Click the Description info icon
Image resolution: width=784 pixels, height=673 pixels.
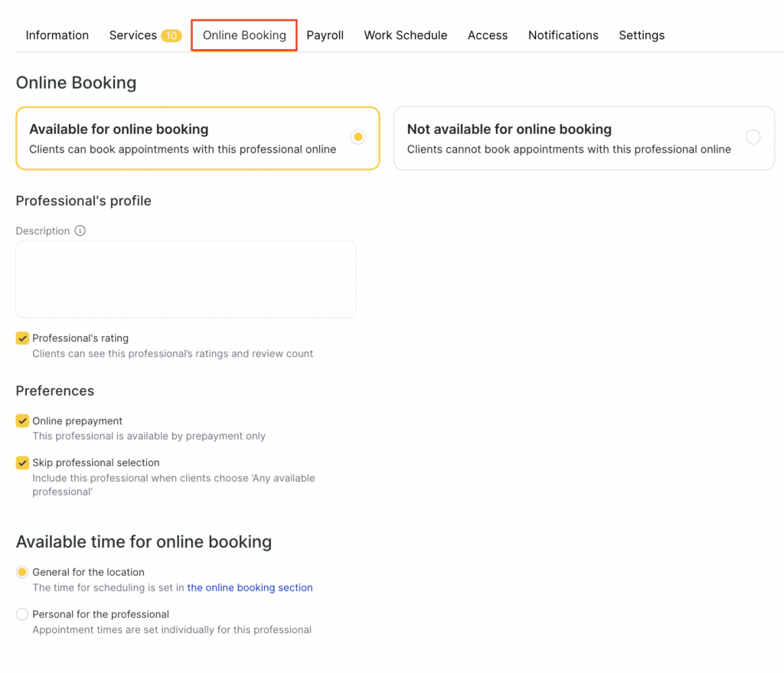point(80,230)
